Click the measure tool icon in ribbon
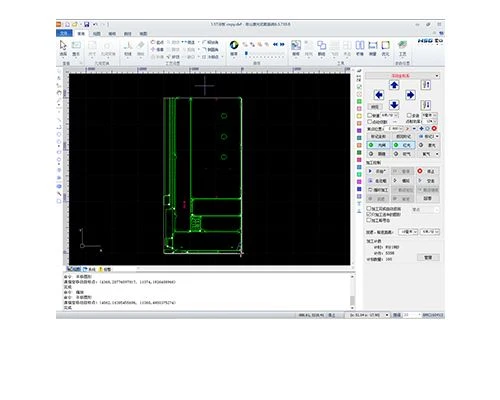This screenshot has width=500, height=400. point(373,45)
